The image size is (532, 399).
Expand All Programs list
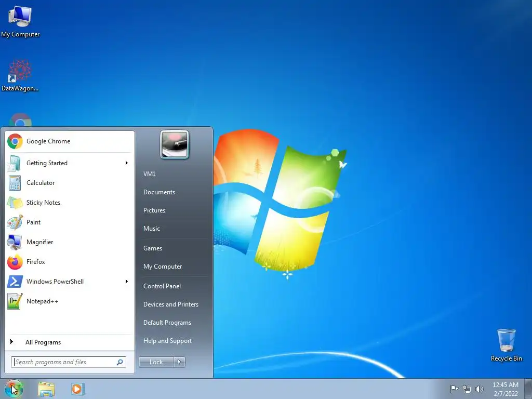coord(70,342)
